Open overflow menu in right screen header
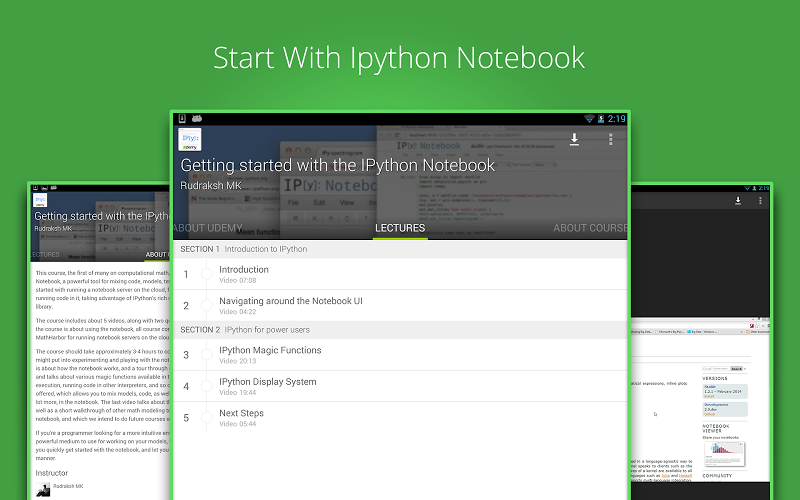 pyautogui.click(x=760, y=201)
